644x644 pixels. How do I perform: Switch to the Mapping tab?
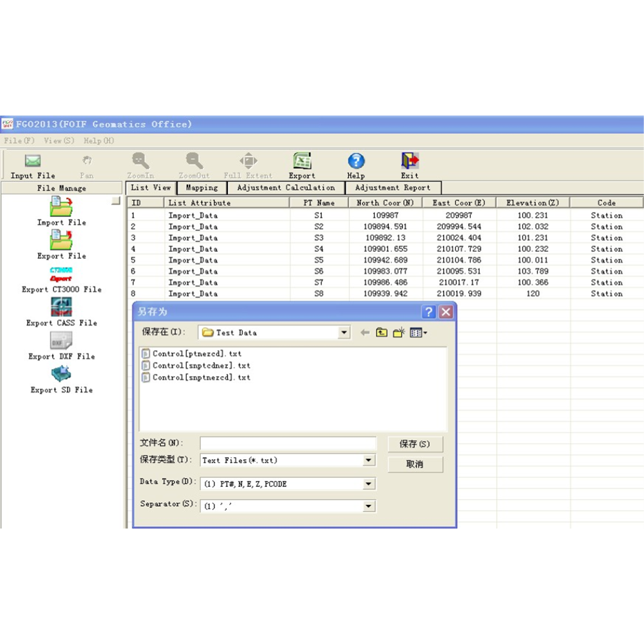[x=202, y=188]
